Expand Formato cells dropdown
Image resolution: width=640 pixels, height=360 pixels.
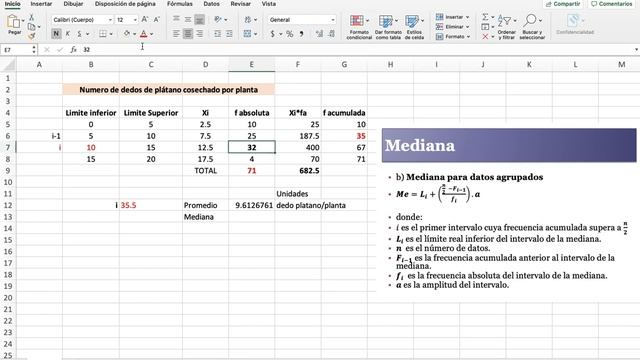click(468, 37)
